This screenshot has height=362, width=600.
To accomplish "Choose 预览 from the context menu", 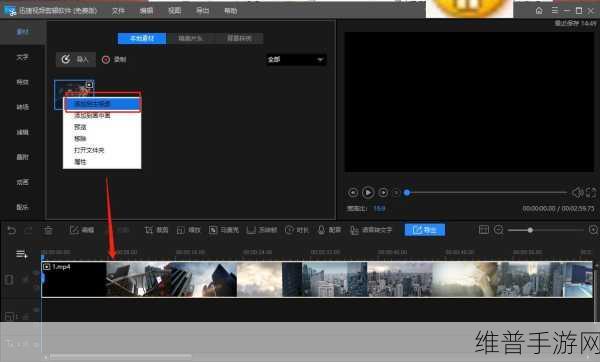I will (80, 127).
